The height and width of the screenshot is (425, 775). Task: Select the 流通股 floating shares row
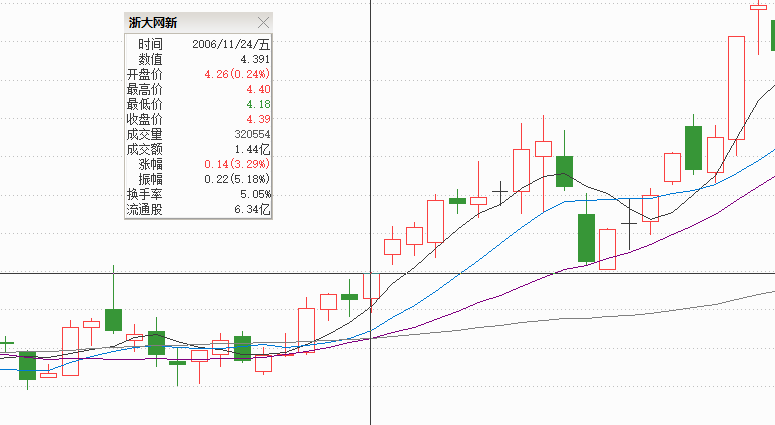click(x=198, y=210)
